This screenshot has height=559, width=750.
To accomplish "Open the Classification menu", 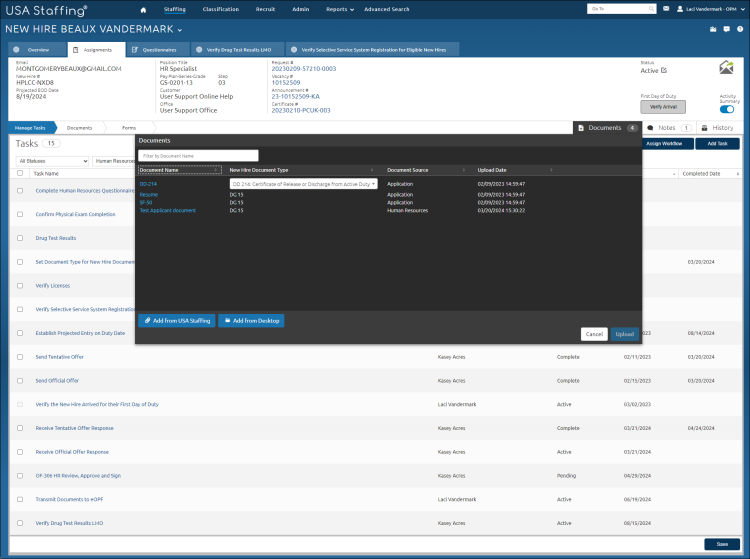I will pyautogui.click(x=221, y=9).
